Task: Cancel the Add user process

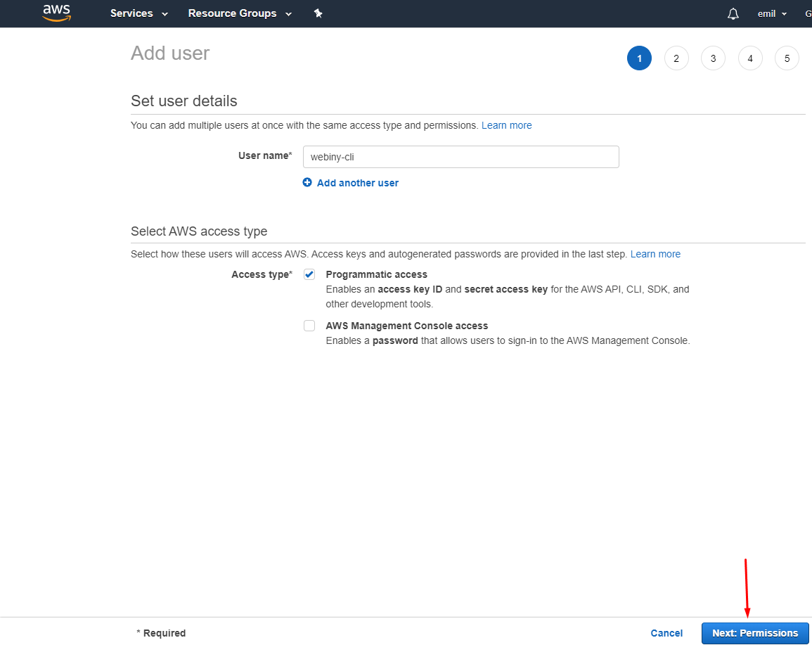Action: [666, 633]
